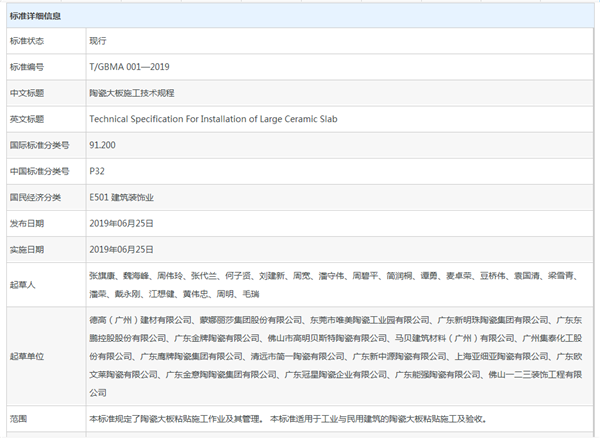Click the Chinese title 陶瓷大板施工技术规程
600x438 pixels.
pos(132,93)
